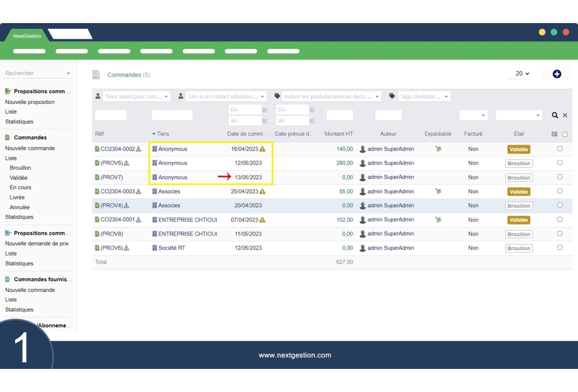Image resolution: width=578 pixels, height=392 pixels.
Task: Open the 'Tags clients/pr...' dropdown
Action: (x=423, y=97)
